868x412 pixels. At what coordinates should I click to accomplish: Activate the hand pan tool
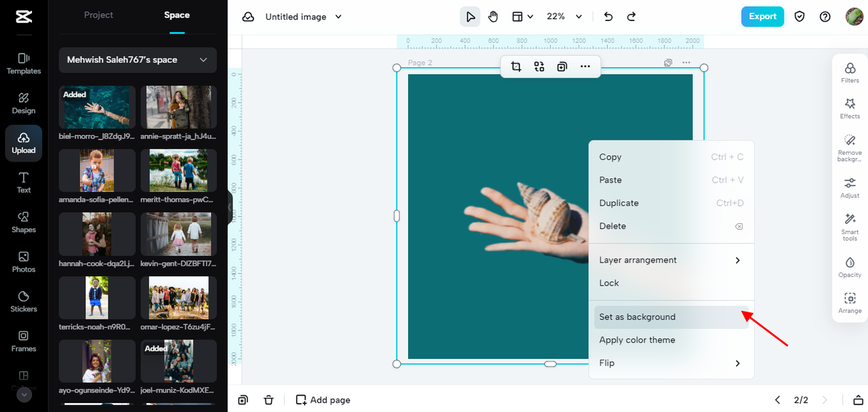[493, 17]
